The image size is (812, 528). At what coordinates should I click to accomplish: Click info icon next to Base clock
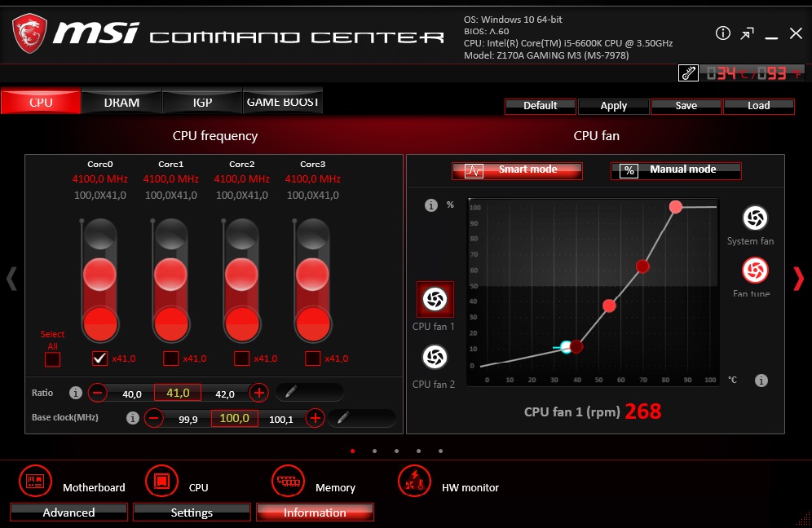pyautogui.click(x=133, y=418)
